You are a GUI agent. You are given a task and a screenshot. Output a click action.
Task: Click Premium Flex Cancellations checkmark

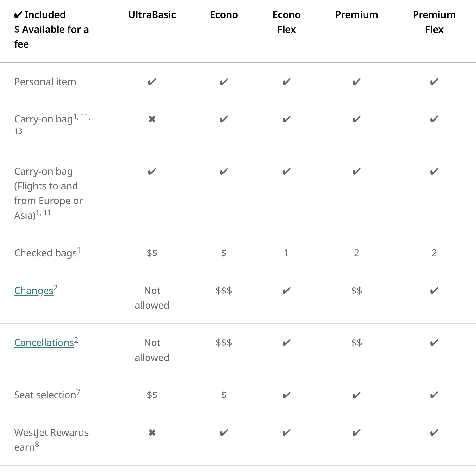coord(434,343)
